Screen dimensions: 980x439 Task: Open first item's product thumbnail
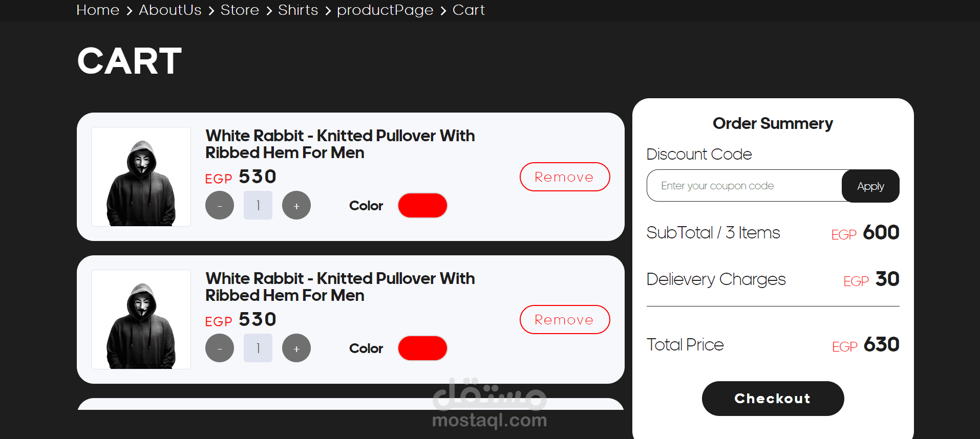coord(141,177)
